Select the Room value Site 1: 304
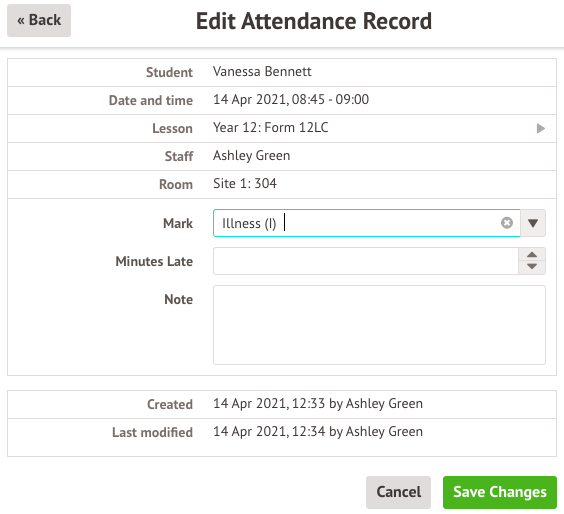Image resolution: width=564 pixels, height=514 pixels. click(245, 184)
